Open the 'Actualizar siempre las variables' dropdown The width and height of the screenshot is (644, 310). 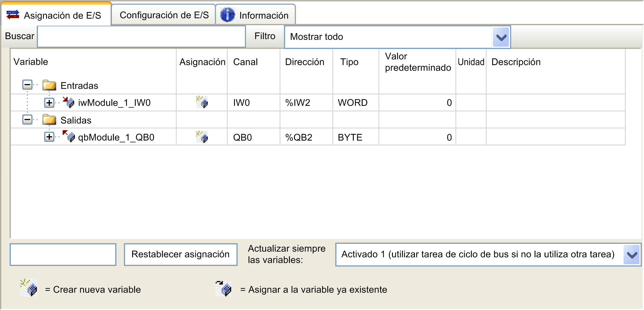pyautogui.click(x=632, y=255)
